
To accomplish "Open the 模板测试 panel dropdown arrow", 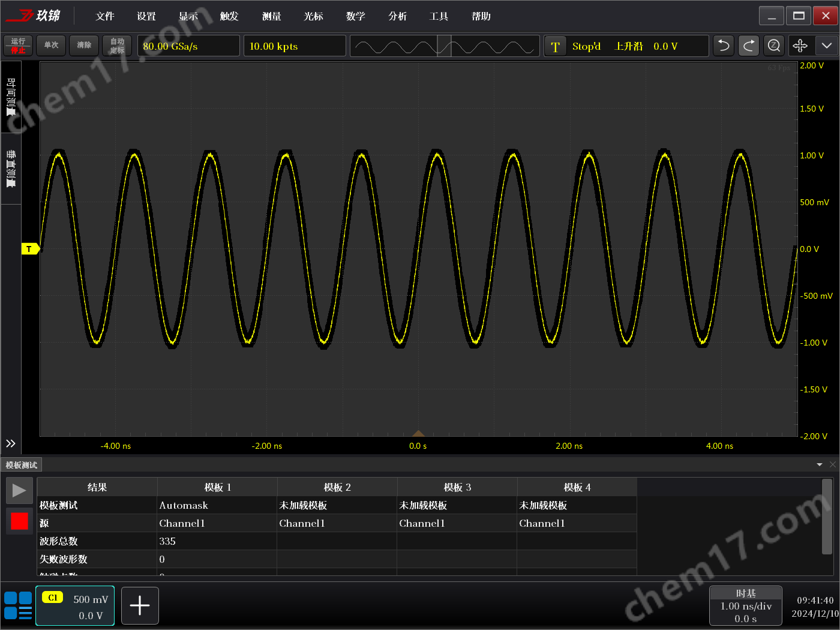I will tap(820, 465).
